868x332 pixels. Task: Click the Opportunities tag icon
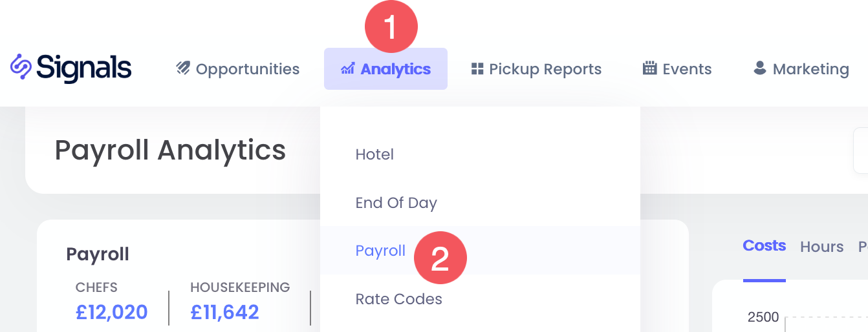183,68
